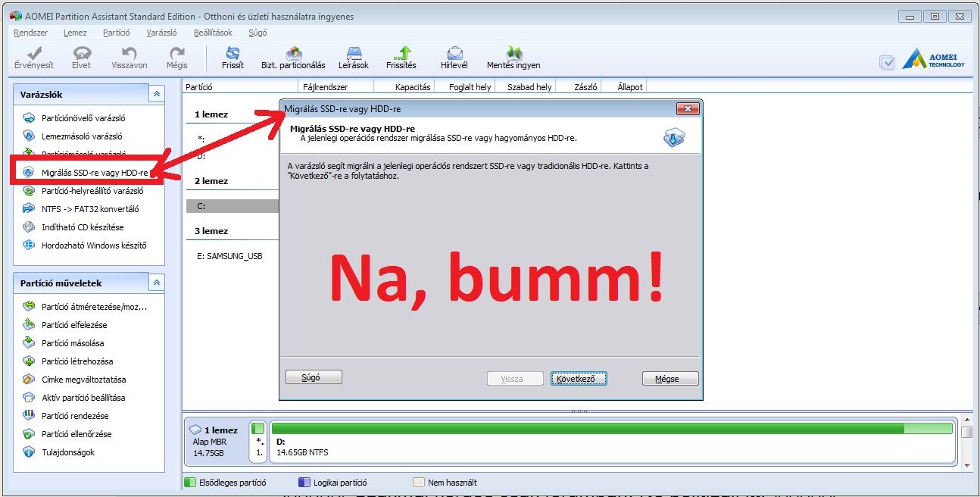This screenshot has height=497, width=980.
Task: Click the Logikai partíció legend swatch
Action: [304, 482]
